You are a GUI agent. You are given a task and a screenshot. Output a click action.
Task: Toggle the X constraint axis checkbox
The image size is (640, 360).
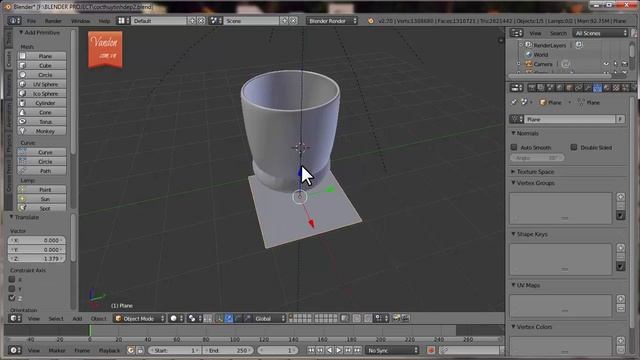click(12, 279)
